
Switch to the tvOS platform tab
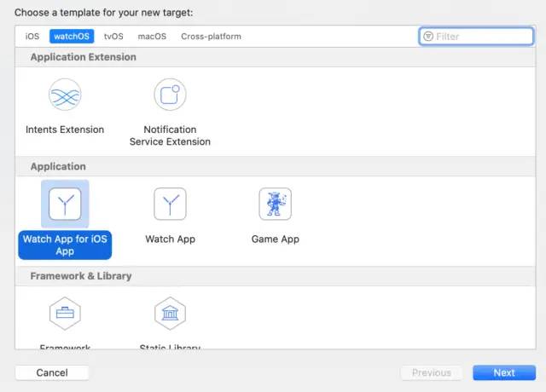[113, 36]
